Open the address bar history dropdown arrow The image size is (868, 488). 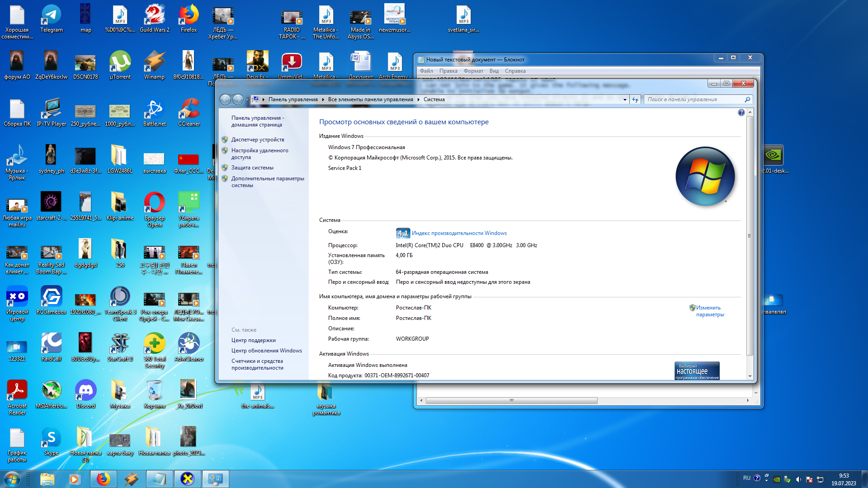click(625, 99)
